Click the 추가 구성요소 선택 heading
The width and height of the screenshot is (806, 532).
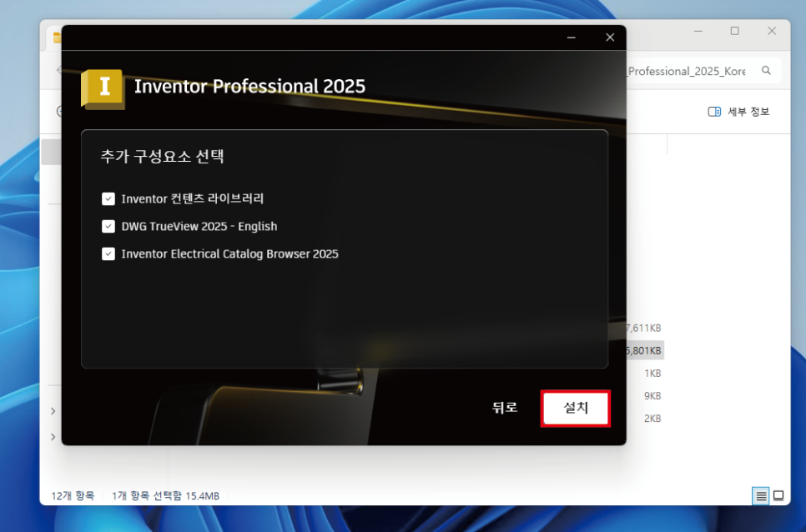(x=162, y=156)
